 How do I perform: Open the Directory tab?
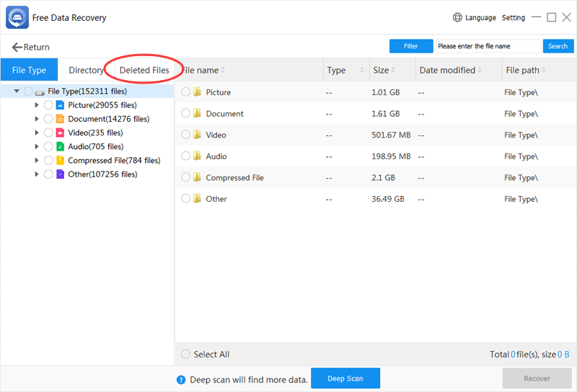tap(86, 71)
